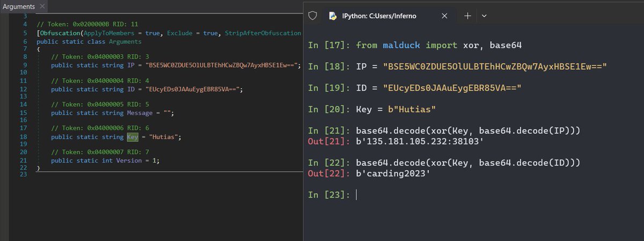Click the shield icon in the terminal title bar
Image resolution: width=644 pixels, height=241 pixels.
pos(312,16)
